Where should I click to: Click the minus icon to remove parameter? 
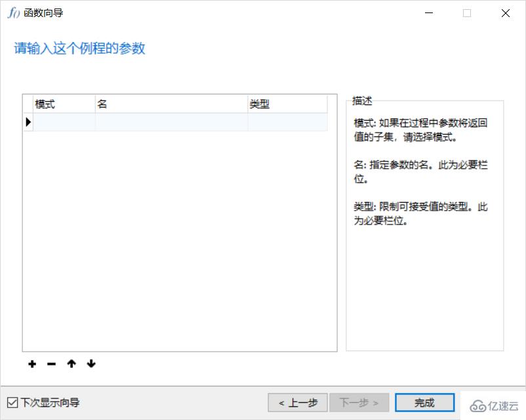(x=52, y=364)
